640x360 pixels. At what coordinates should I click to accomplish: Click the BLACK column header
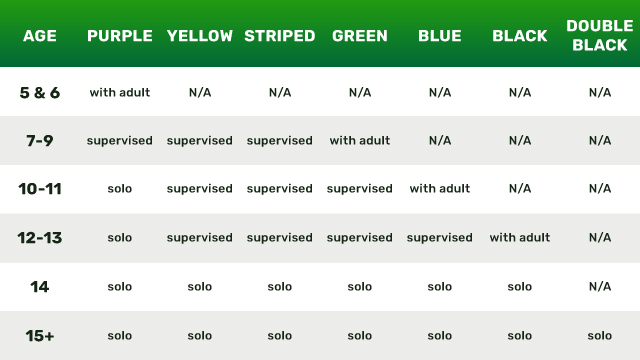pos(520,36)
